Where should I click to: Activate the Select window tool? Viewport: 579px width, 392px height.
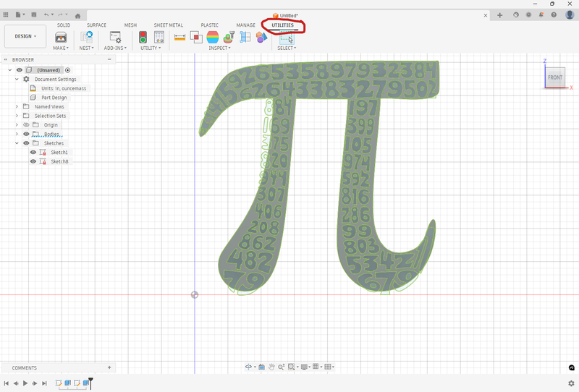tap(287, 38)
